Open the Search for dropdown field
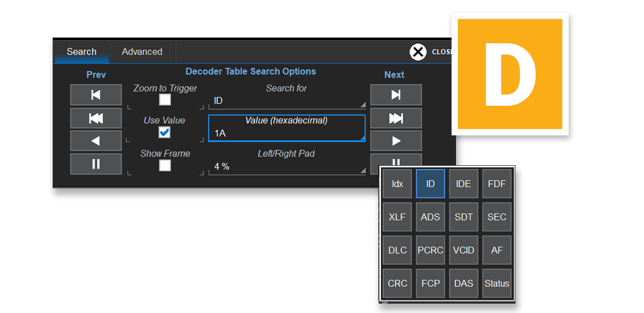The width and height of the screenshot is (644, 313). point(287,101)
